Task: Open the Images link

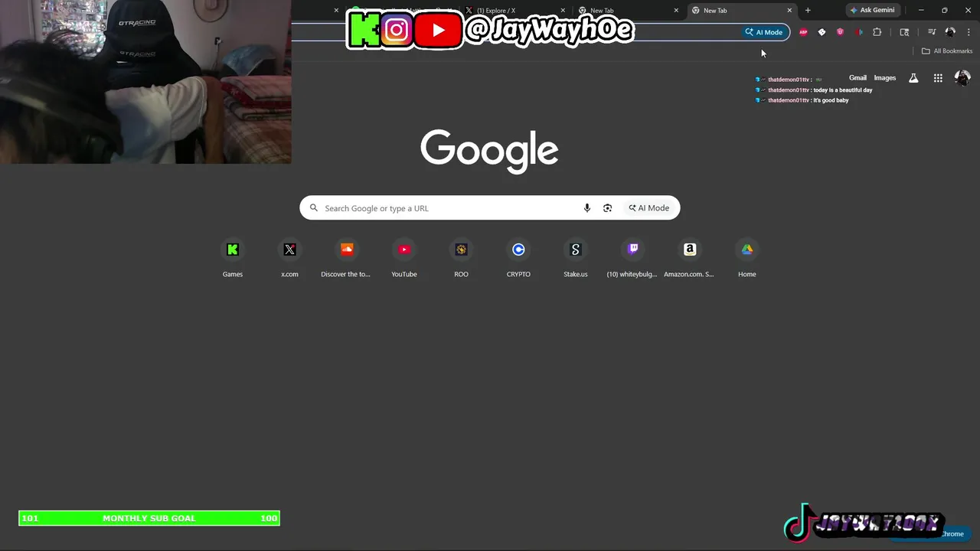Action: (x=885, y=78)
